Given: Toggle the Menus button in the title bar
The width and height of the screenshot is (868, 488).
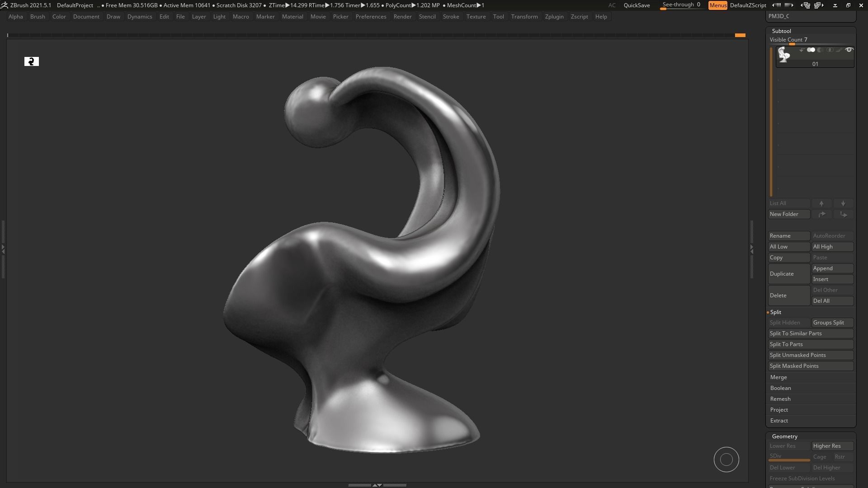Looking at the screenshot, I should tap(717, 5).
